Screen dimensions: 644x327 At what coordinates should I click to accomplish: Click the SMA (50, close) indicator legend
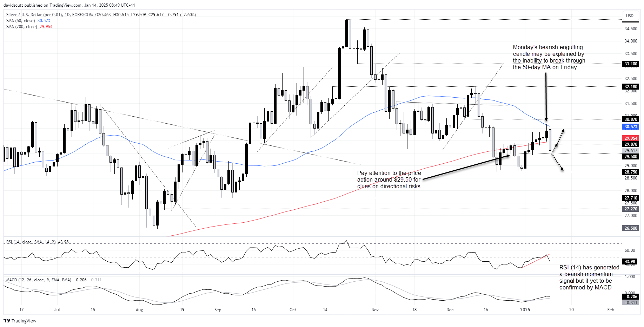28,21
